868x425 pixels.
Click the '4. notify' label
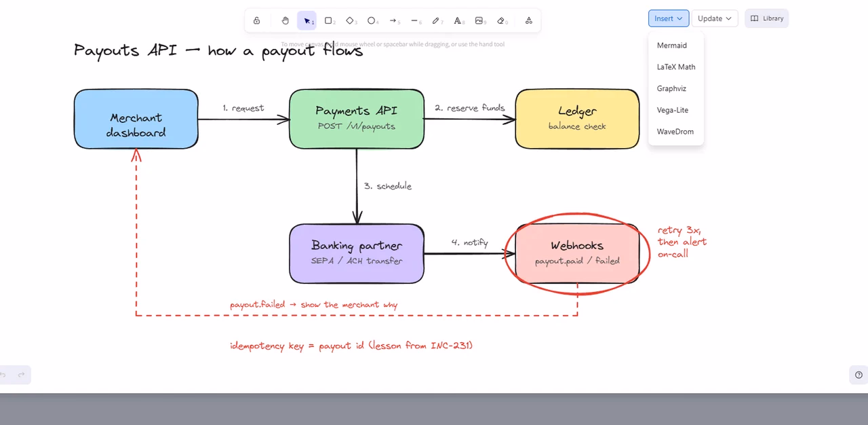click(470, 242)
